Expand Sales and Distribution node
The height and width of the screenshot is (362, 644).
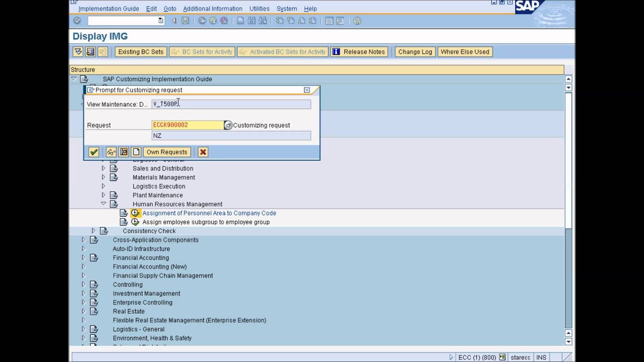[104, 168]
